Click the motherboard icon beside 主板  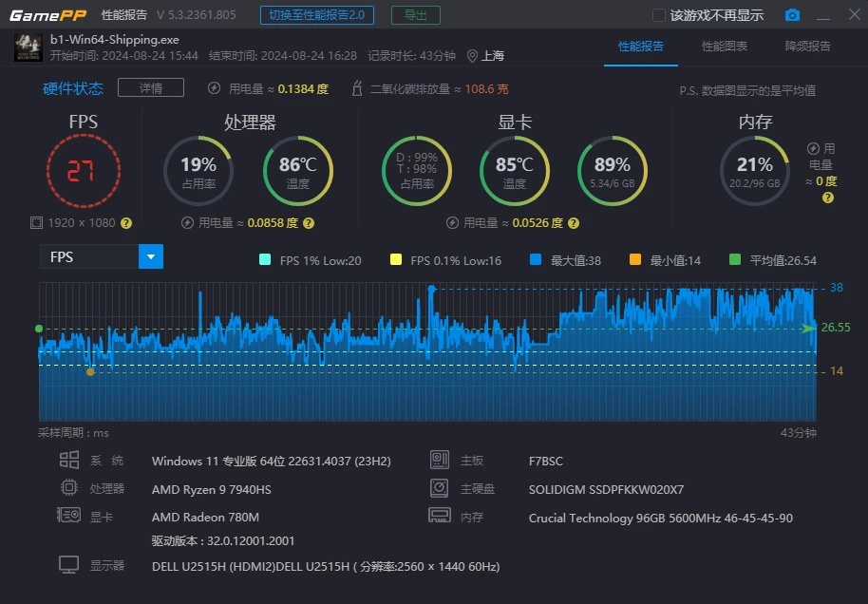440,460
